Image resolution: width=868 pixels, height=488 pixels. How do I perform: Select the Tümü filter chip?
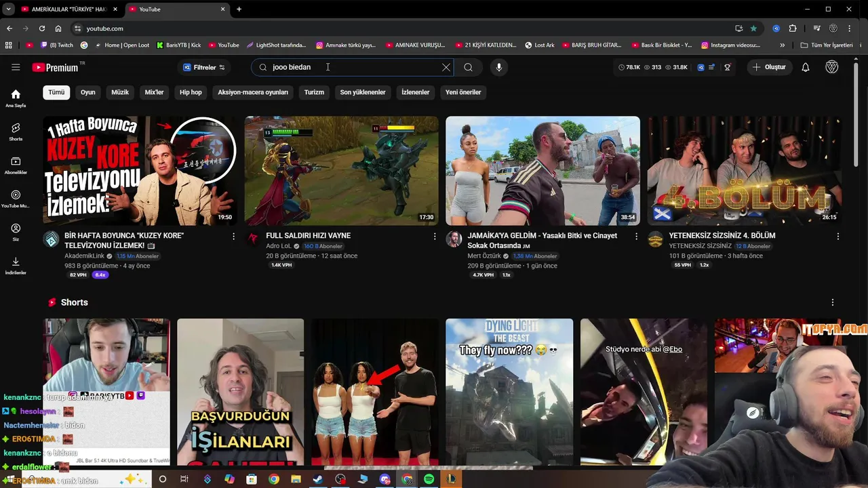click(x=56, y=92)
